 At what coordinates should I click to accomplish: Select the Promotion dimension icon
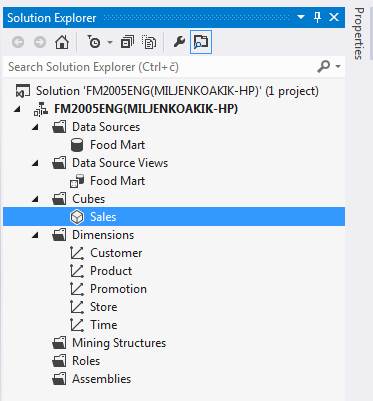(77, 289)
